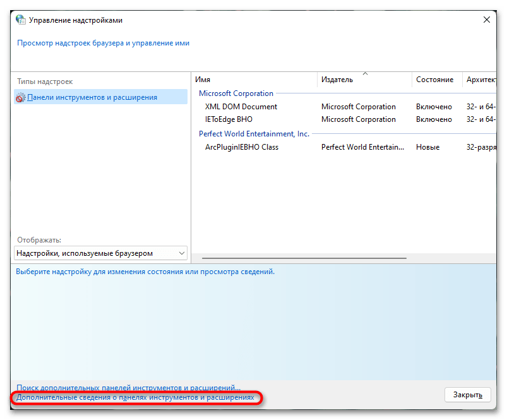Collapse the 'Perfect World Entertainment, Inc.' group
This screenshot has width=507, height=420.
click(254, 134)
